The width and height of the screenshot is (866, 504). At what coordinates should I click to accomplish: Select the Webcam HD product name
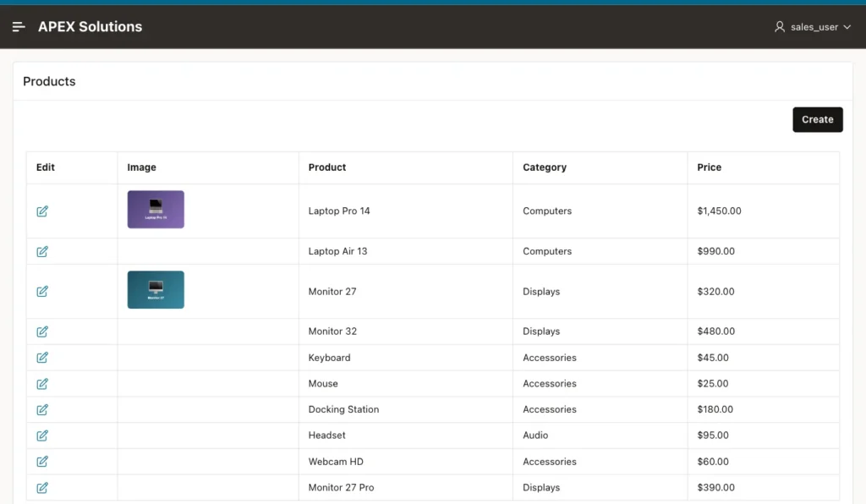(336, 462)
